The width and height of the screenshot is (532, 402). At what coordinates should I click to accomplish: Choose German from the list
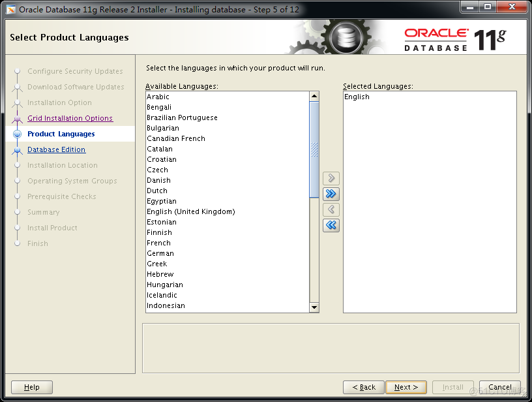click(228, 253)
